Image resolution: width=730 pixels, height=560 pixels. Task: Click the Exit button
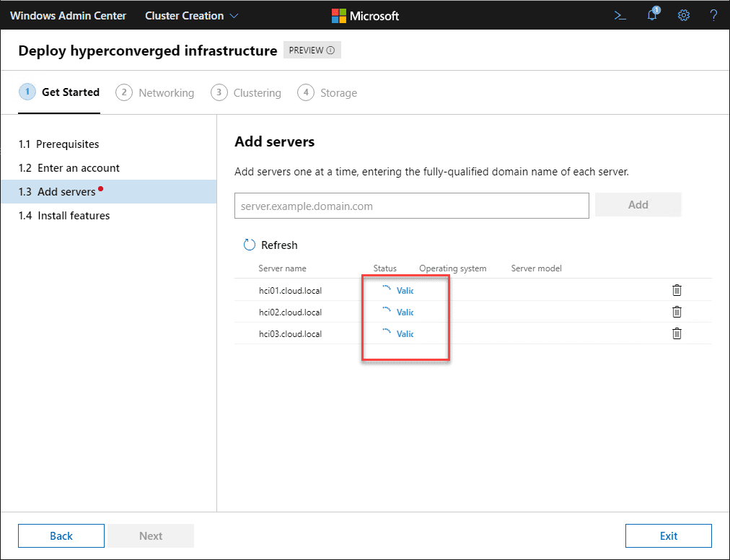[668, 535]
